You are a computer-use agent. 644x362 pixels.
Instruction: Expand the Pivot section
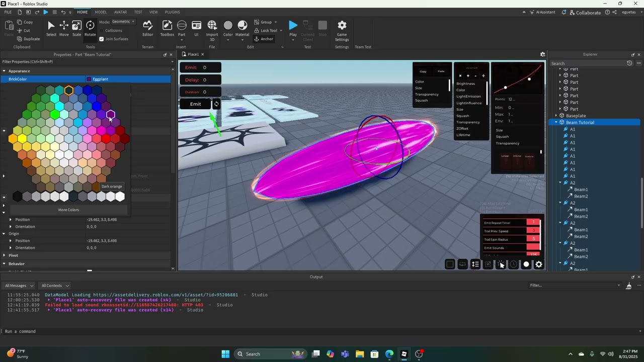click(4, 255)
